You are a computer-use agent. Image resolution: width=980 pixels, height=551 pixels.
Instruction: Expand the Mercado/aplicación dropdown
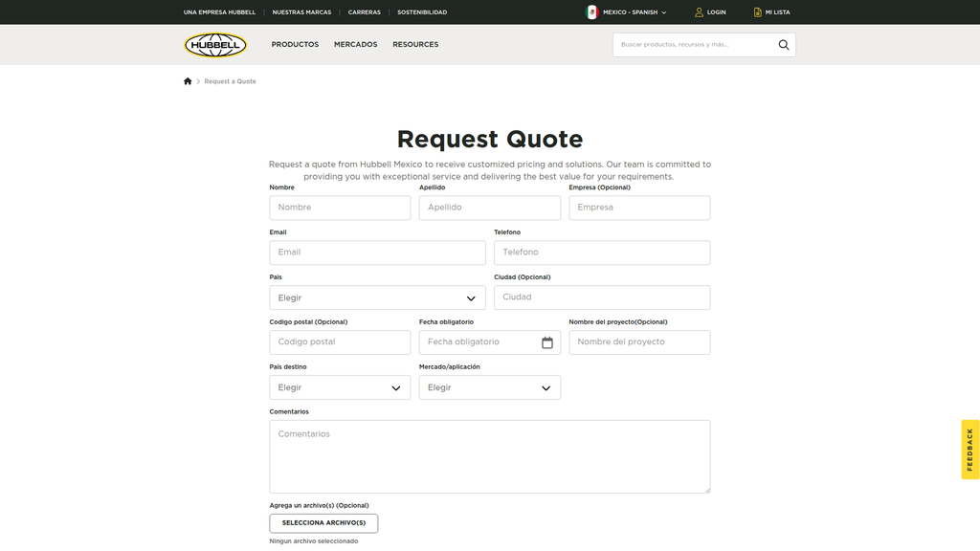(x=489, y=388)
